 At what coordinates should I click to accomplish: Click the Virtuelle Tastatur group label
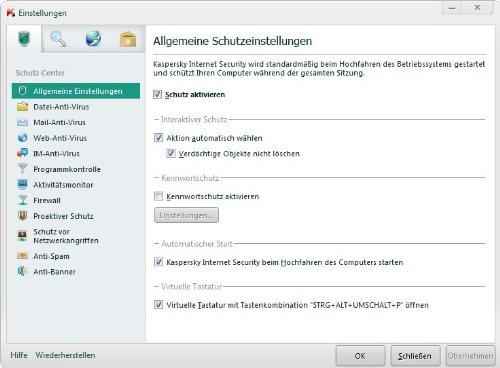coord(191,286)
